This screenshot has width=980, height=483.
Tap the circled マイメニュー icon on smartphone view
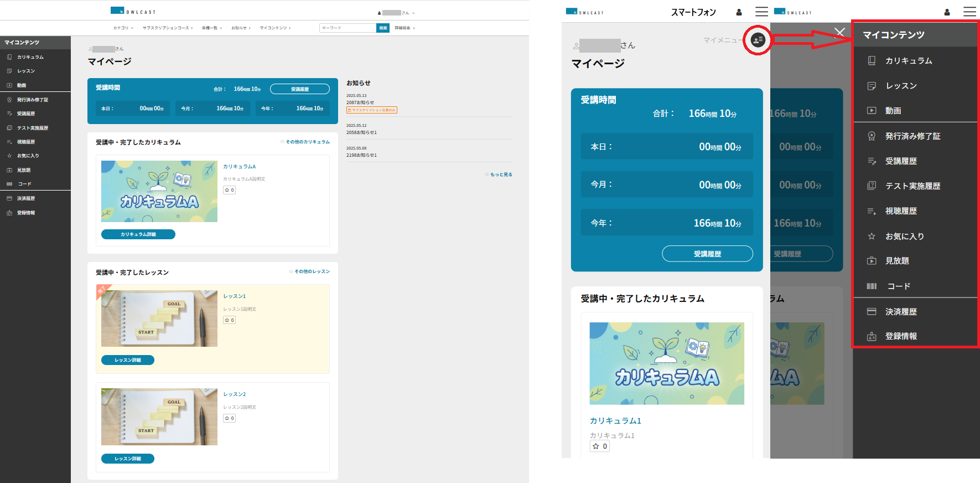pyautogui.click(x=758, y=40)
